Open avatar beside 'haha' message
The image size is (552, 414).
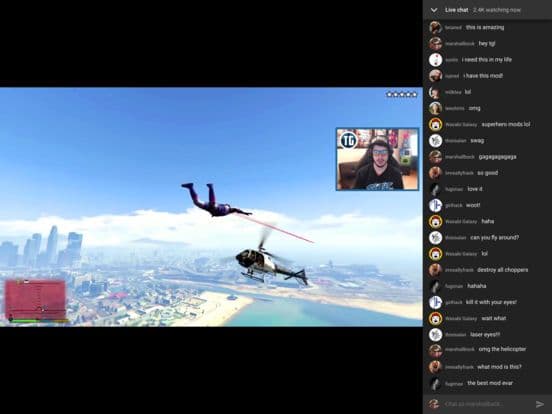[x=435, y=222]
